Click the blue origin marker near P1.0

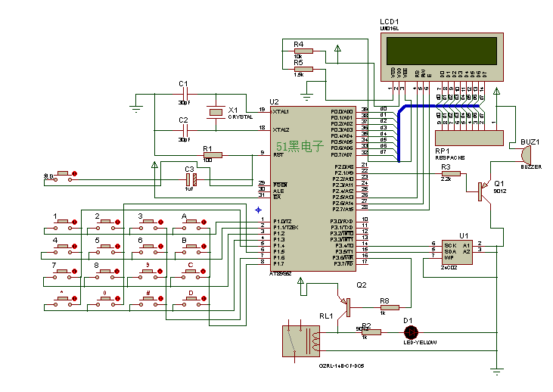click(x=258, y=210)
